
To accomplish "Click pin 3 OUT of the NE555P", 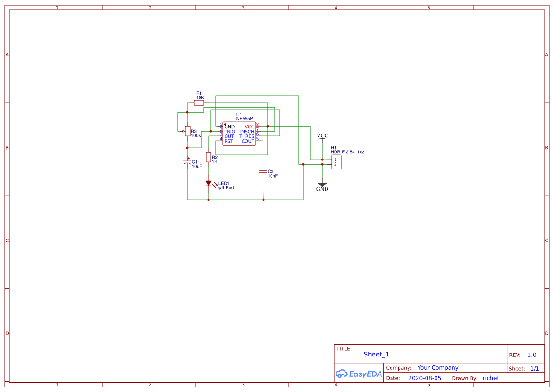I will pos(229,136).
